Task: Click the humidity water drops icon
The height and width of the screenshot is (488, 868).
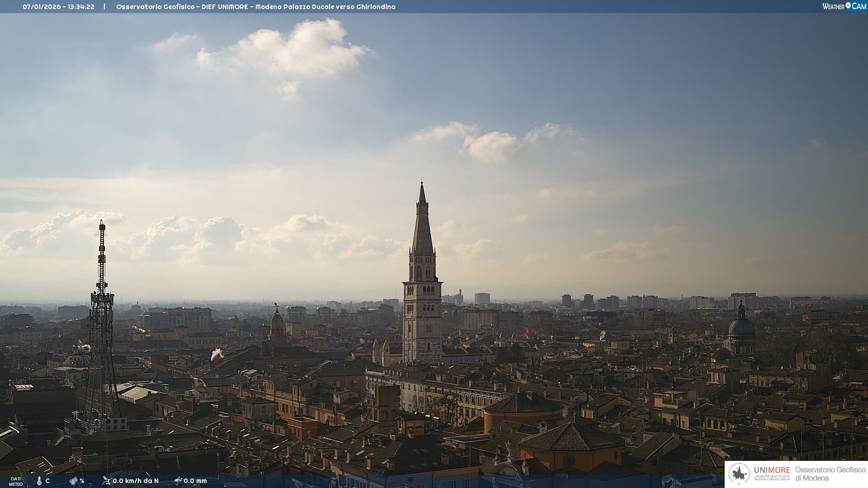Action: [x=73, y=481]
